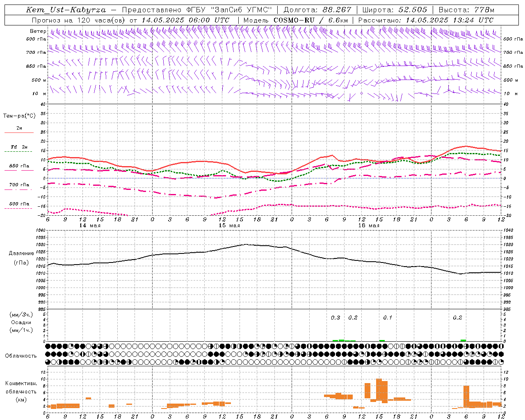Click the (мм/3ч.) precipitation unit label

(x=21, y=315)
